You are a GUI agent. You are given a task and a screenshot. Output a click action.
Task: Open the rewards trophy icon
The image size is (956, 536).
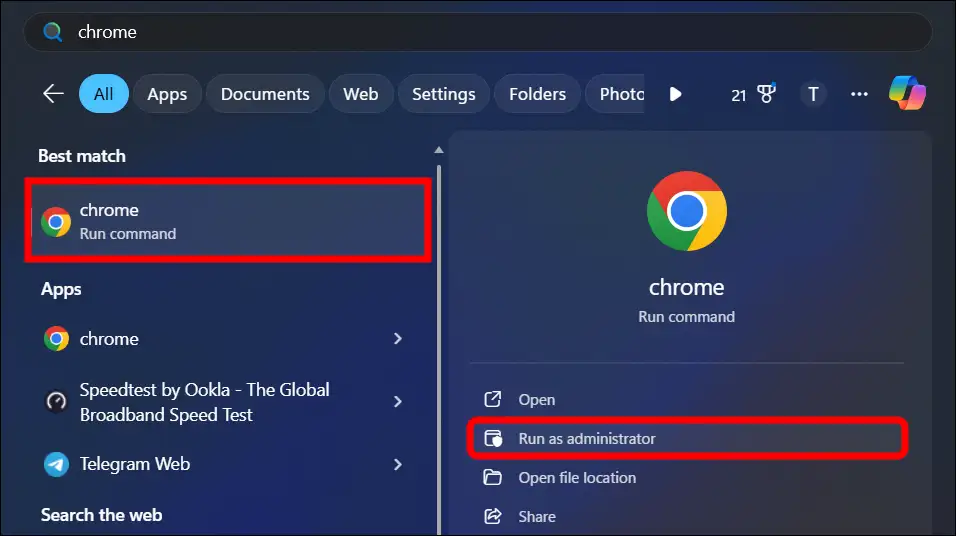pos(766,93)
